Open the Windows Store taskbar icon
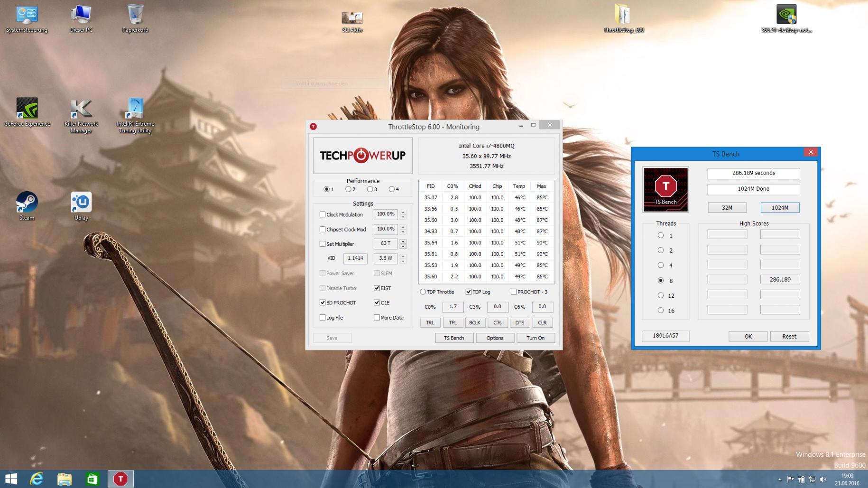The width and height of the screenshot is (868, 488). (x=92, y=479)
